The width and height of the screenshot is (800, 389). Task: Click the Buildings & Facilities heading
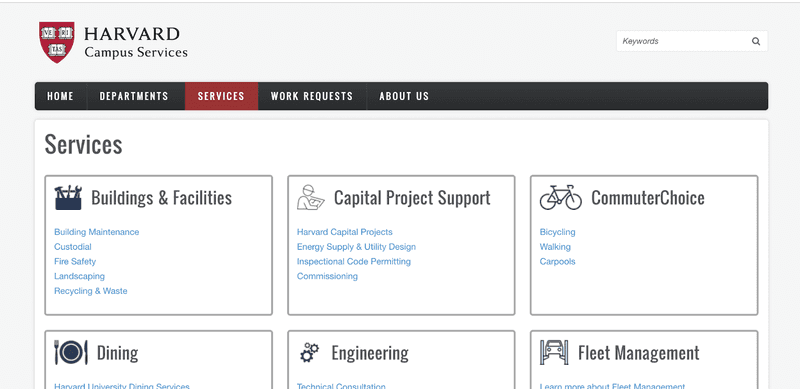[x=161, y=198]
